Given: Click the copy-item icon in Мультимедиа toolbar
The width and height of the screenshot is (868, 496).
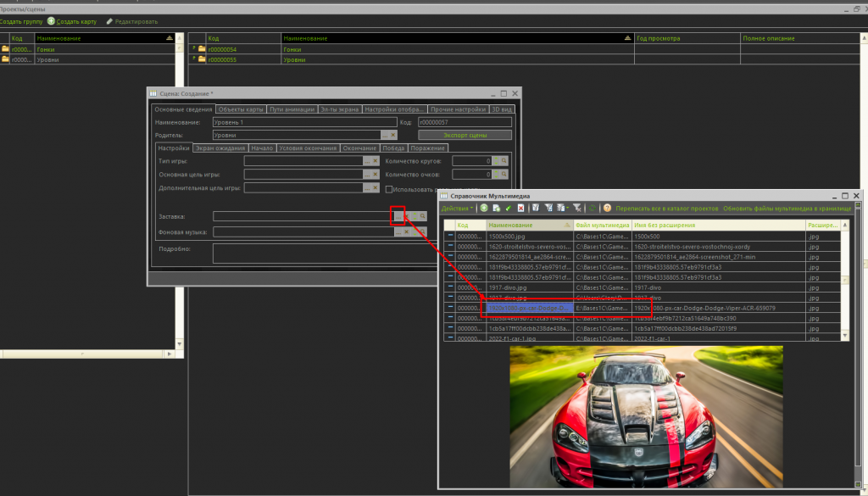Looking at the screenshot, I should (496, 208).
